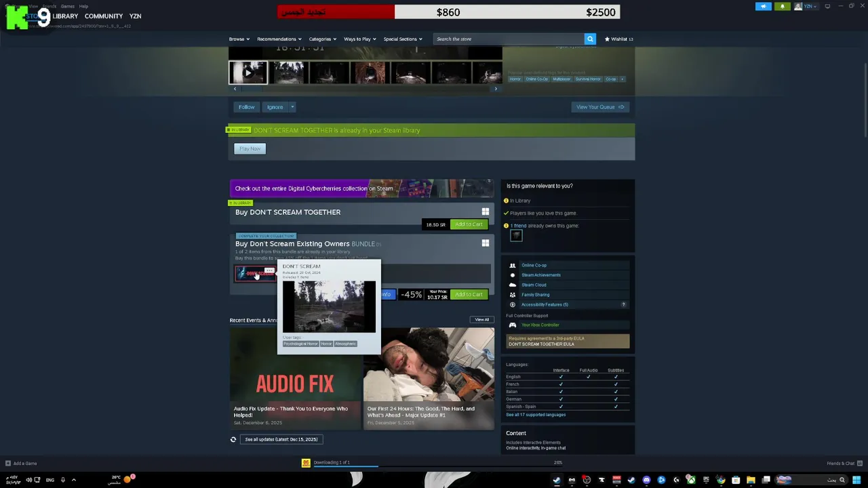Image resolution: width=868 pixels, height=488 pixels.
Task: Expand the Categories dropdown
Action: point(322,39)
